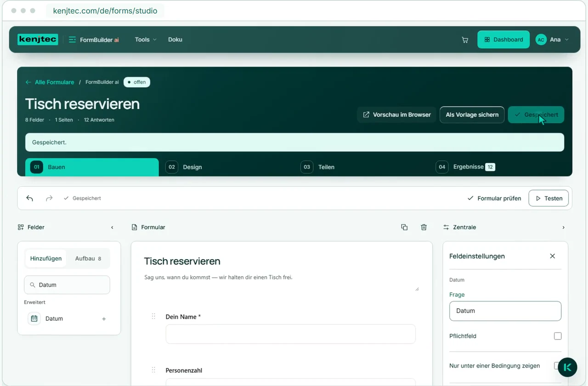Toggle Nur unter einer Bedingung zeigen

pos(557,366)
